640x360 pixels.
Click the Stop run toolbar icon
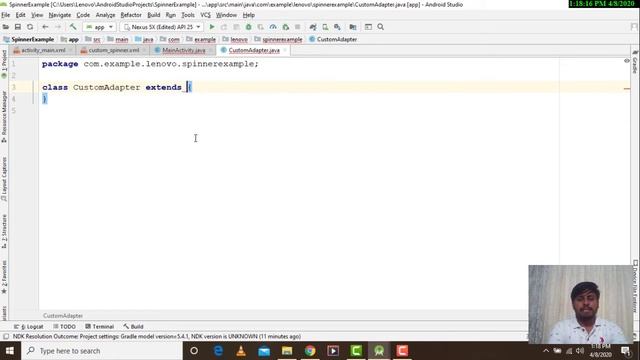pos(298,27)
